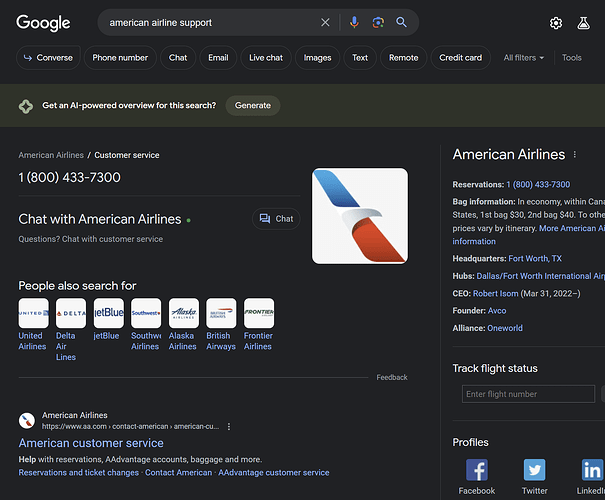Expand the All filters dropdown
The width and height of the screenshot is (605, 500).
(524, 58)
